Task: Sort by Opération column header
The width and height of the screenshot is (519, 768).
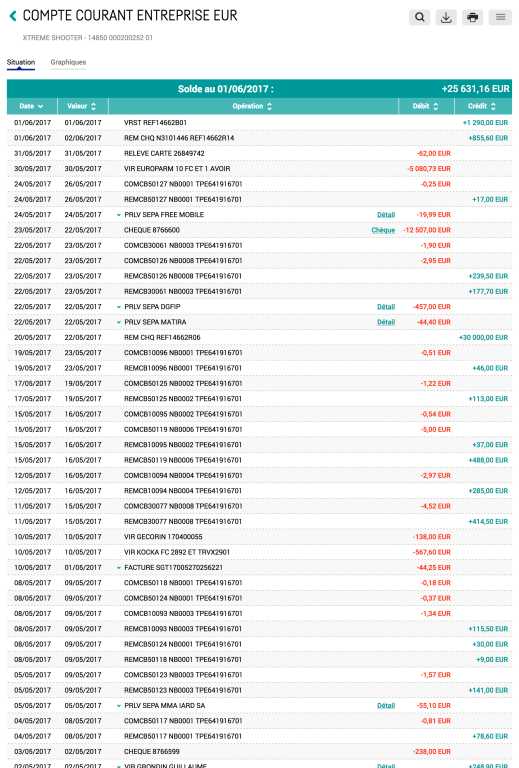Action: 252,106
